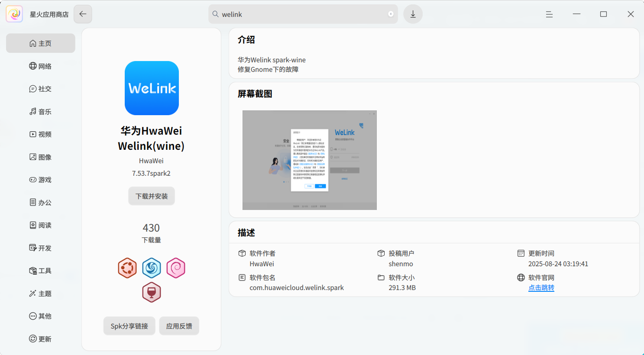Click the file size 291.3 MB
644x355 pixels.
[402, 288]
